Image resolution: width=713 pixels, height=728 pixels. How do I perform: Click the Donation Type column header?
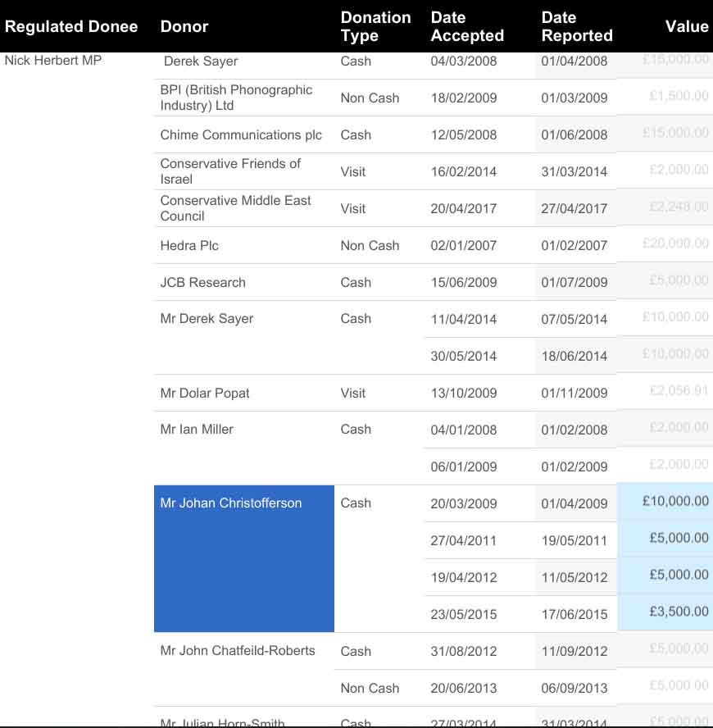pos(375,26)
